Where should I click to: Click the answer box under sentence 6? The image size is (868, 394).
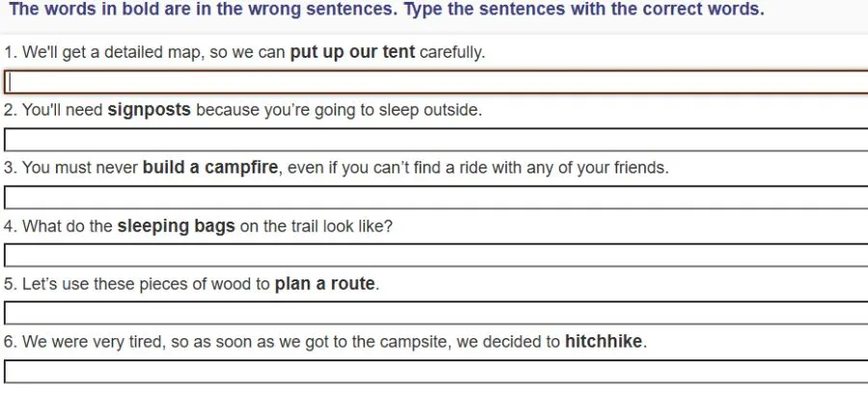(434, 371)
